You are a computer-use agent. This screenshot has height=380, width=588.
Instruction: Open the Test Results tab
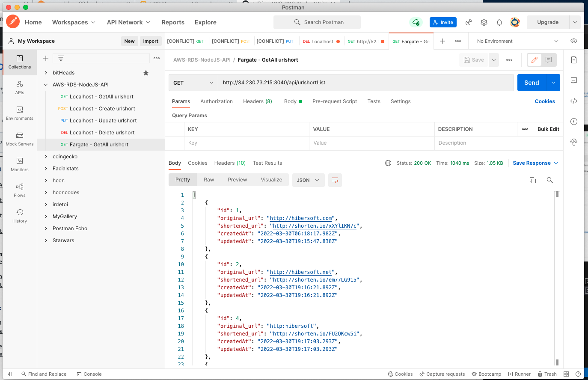click(267, 163)
